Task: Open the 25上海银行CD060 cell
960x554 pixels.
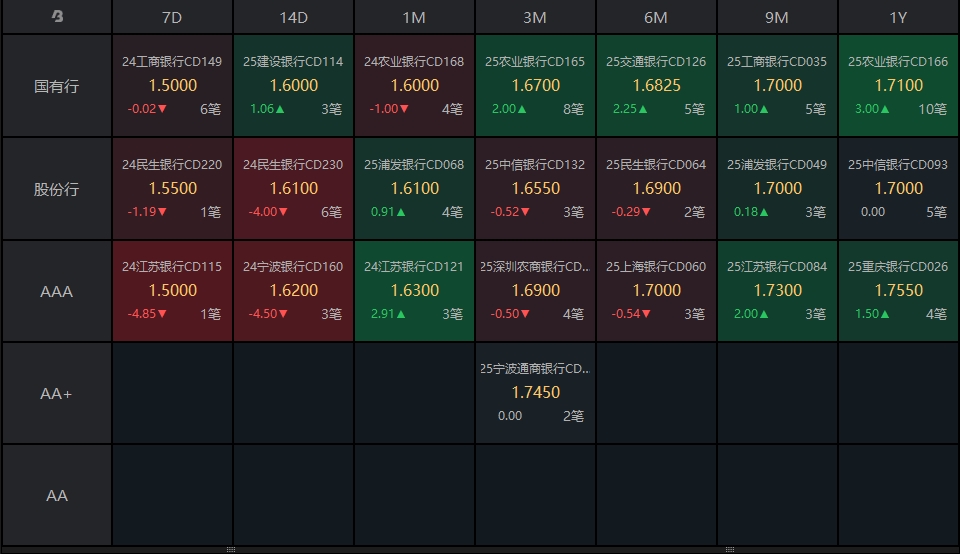Action: coord(656,291)
